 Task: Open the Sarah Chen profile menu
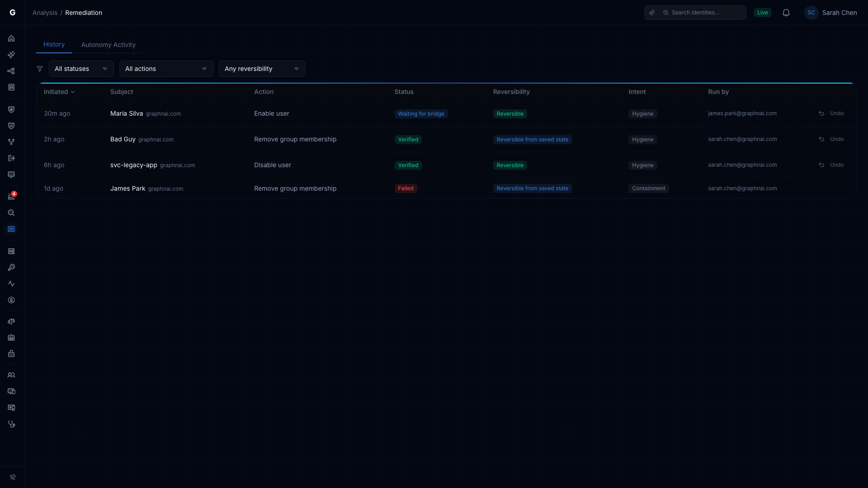[x=830, y=13]
